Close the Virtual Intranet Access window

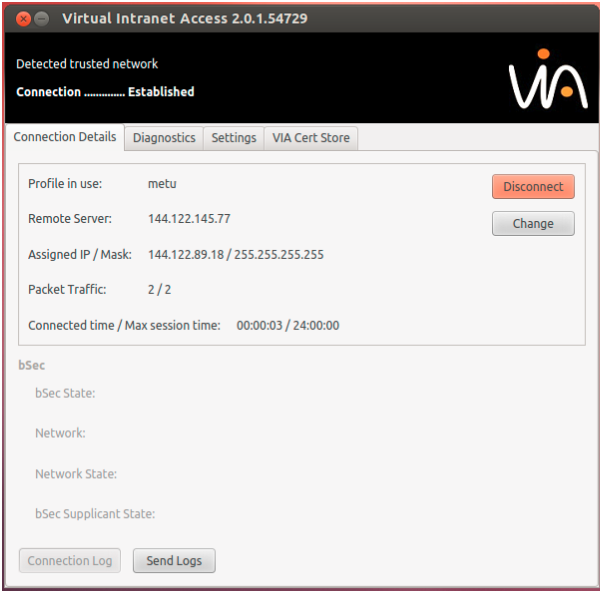23,18
